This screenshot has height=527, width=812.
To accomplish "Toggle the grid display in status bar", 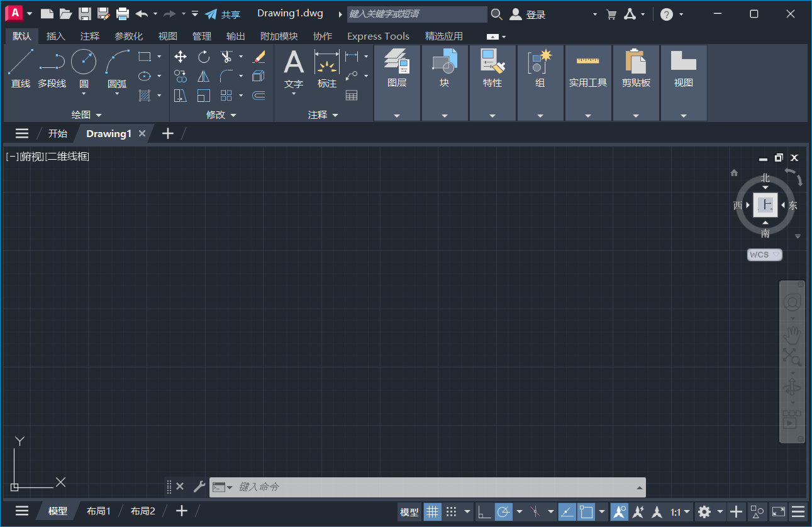I will 433,512.
